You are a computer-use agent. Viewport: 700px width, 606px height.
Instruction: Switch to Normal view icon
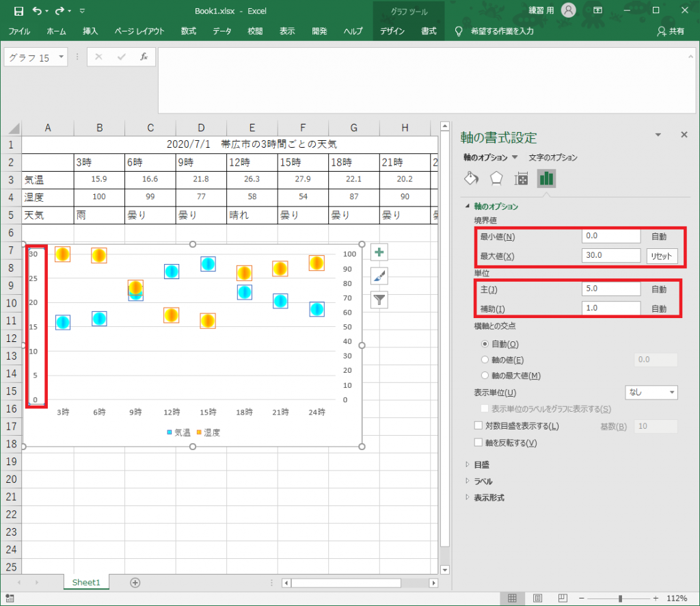pos(512,598)
